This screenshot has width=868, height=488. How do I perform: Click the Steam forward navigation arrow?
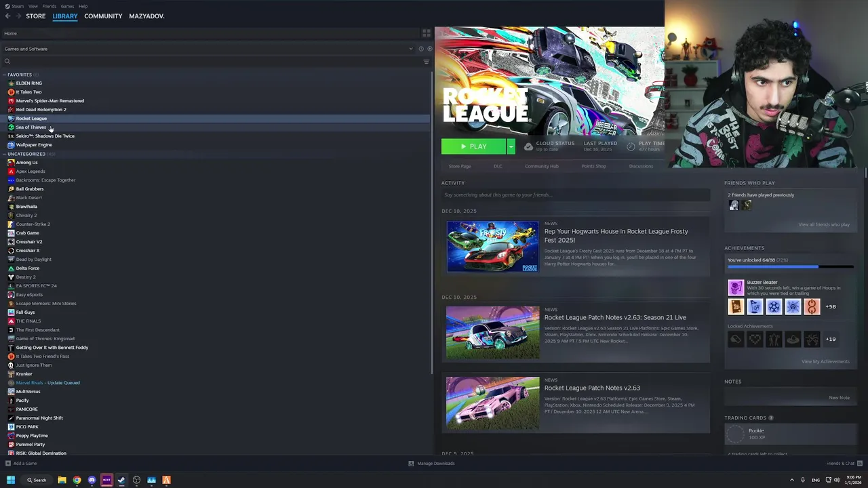point(18,16)
